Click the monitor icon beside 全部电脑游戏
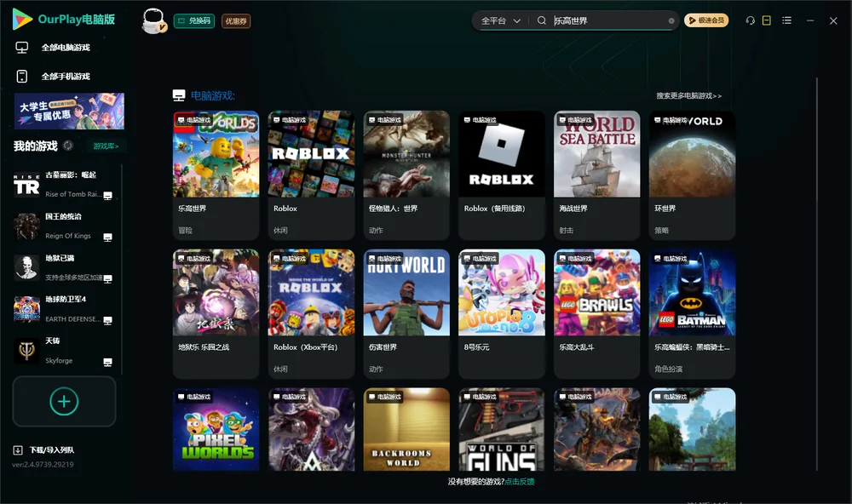852x504 pixels. coord(22,48)
